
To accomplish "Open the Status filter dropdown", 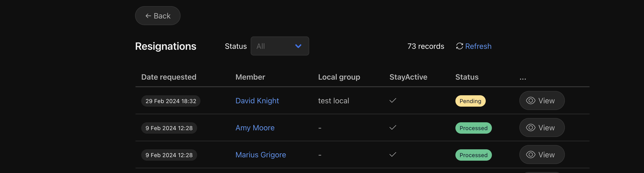I will pyautogui.click(x=280, y=46).
